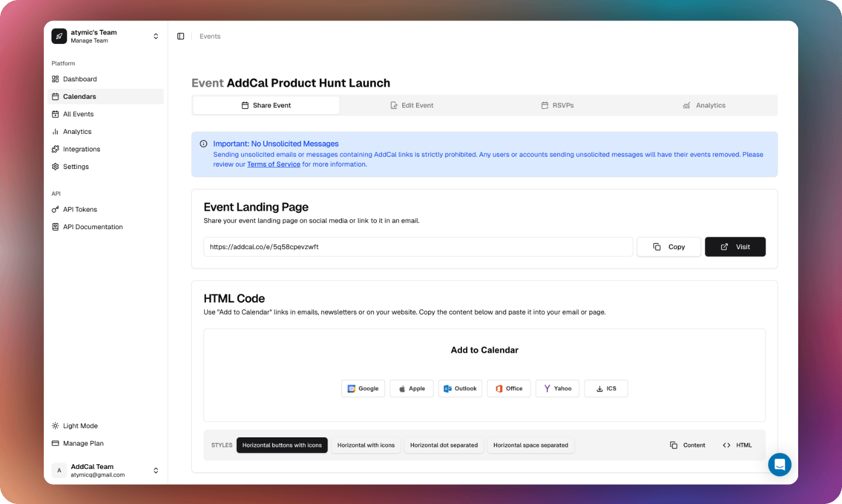Image resolution: width=842 pixels, height=504 pixels.
Task: Select Horizontal with icons style
Action: point(366,445)
